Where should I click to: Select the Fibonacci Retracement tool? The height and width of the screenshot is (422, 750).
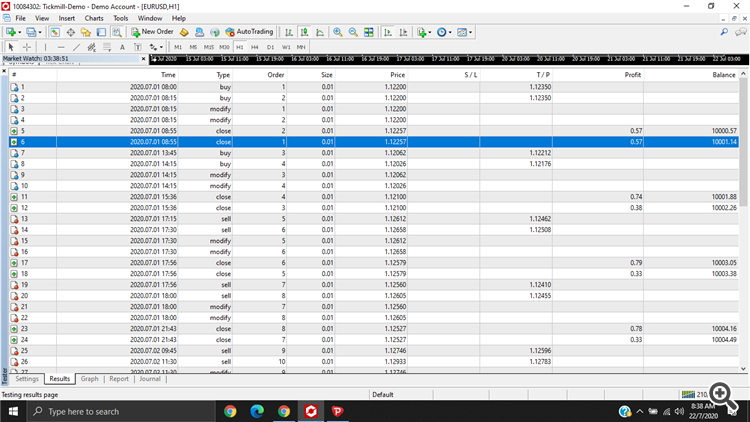pyautogui.click(x=107, y=47)
